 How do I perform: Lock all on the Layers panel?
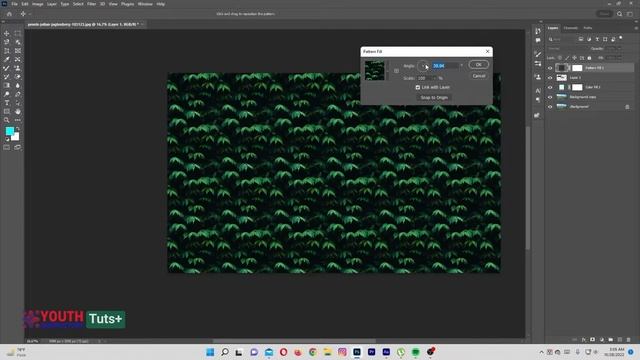(x=589, y=58)
